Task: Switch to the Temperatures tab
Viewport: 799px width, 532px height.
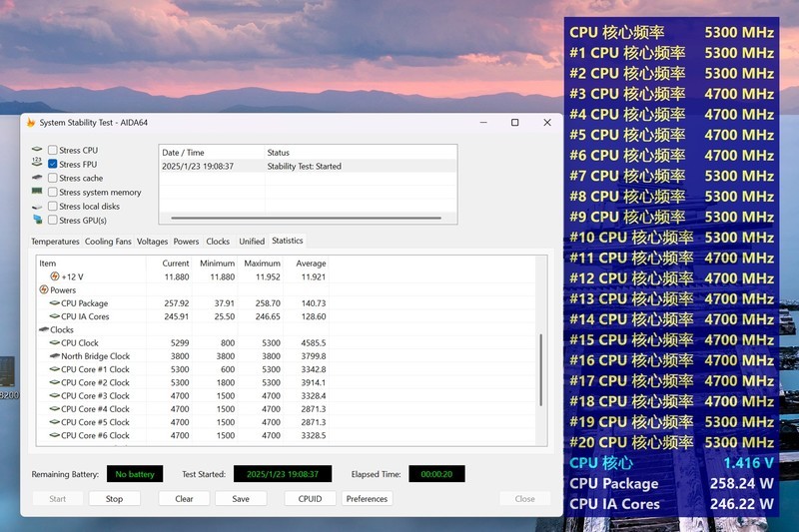Action: (55, 242)
